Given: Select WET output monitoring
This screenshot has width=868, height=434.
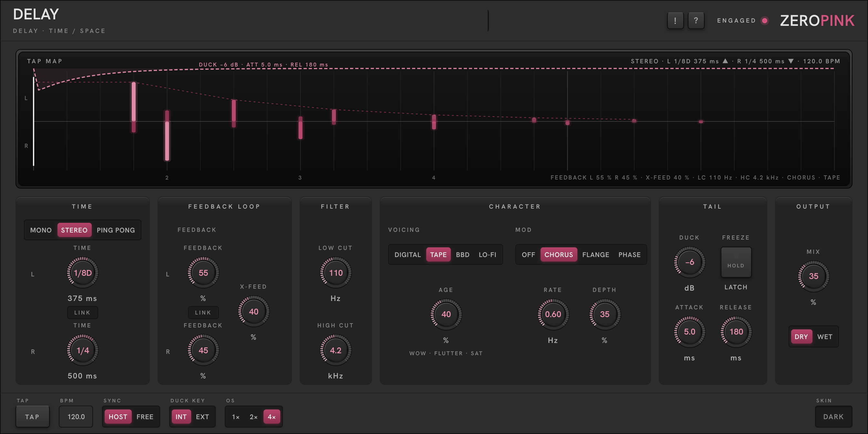Looking at the screenshot, I should coord(825,336).
